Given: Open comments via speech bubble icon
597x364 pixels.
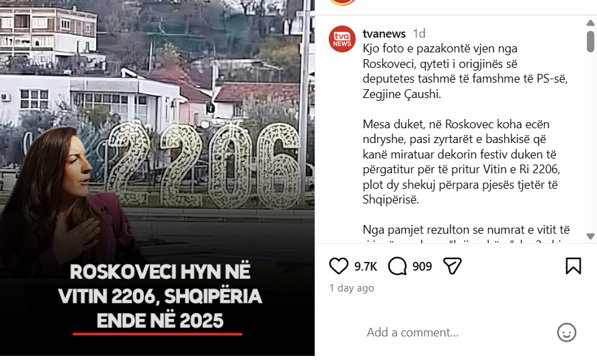Looking at the screenshot, I should point(397,266).
